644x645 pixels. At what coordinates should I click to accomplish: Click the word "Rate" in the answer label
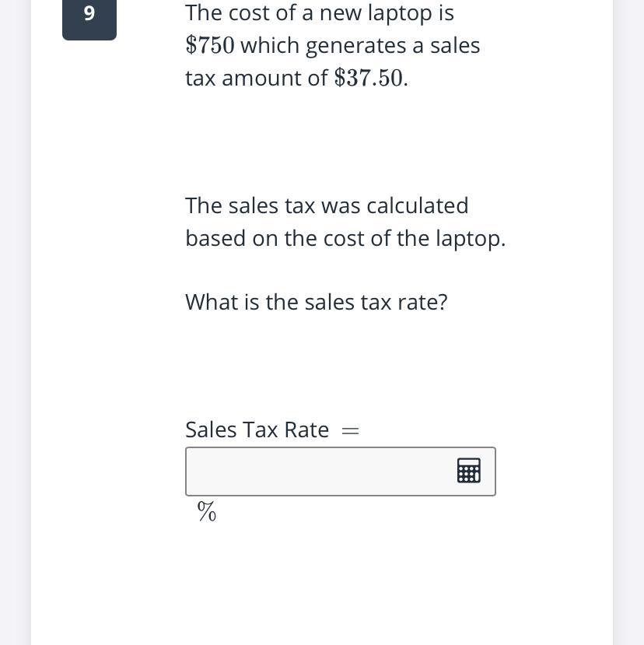click(306, 429)
